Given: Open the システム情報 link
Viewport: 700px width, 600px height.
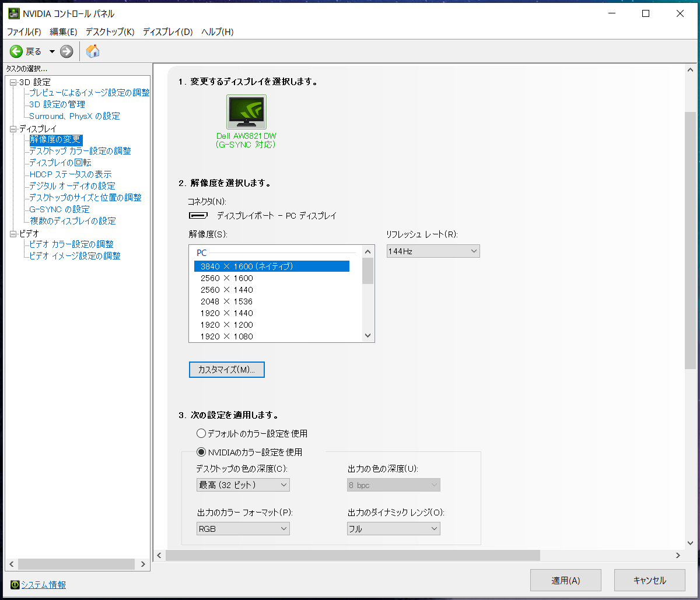Looking at the screenshot, I should coord(44,584).
